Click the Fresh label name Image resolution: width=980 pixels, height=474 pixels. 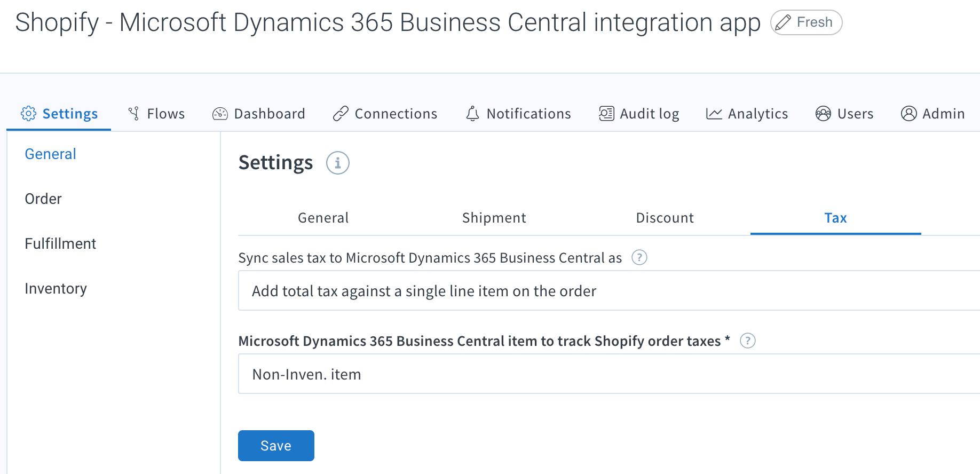click(x=815, y=22)
